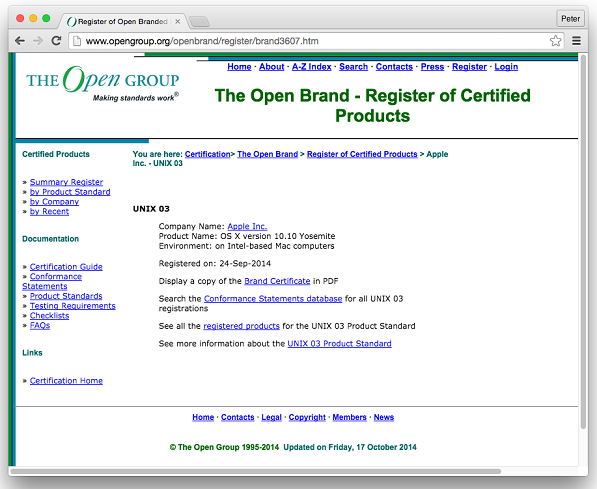This screenshot has height=489, width=597.
Task: Click the Documentation sidebar heading
Action: tap(51, 239)
